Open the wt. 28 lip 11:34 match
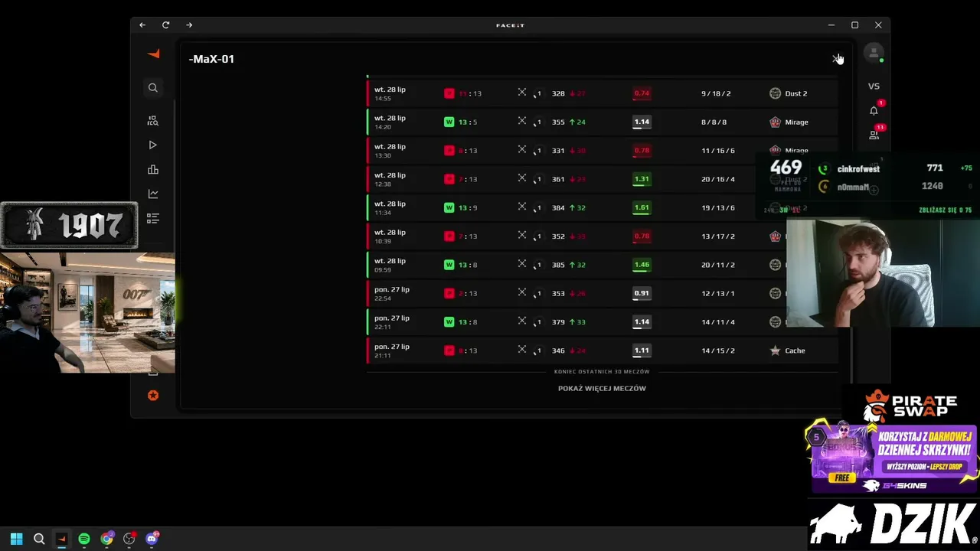Screen dimensions: 980x551 (602, 207)
